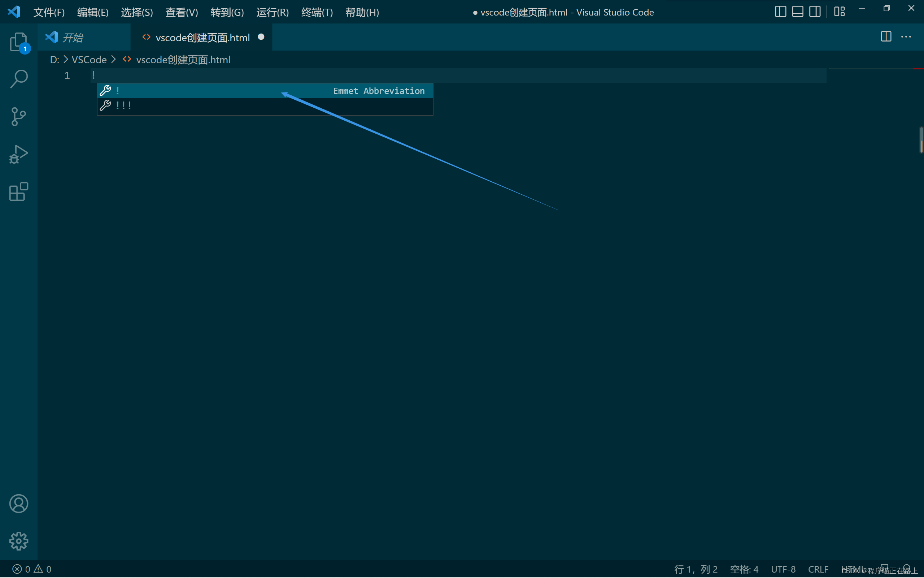Click HTML file icon on editor tab
The height and width of the screenshot is (578, 924).
[146, 37]
